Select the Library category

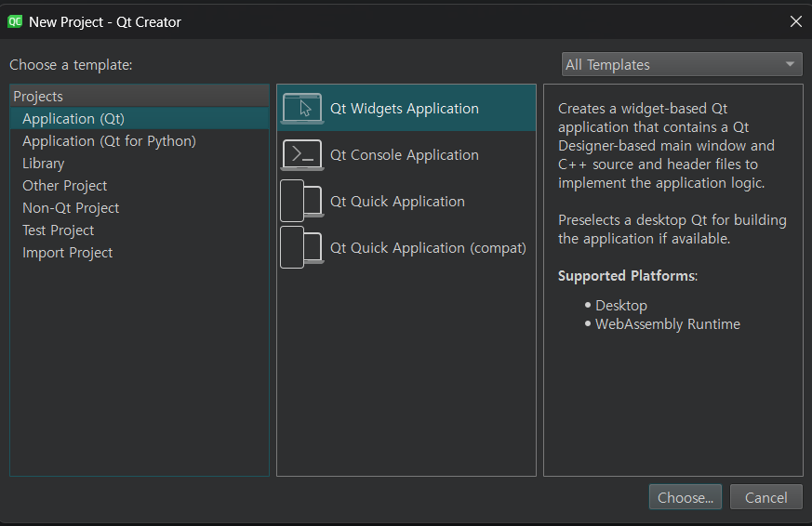tap(140, 163)
